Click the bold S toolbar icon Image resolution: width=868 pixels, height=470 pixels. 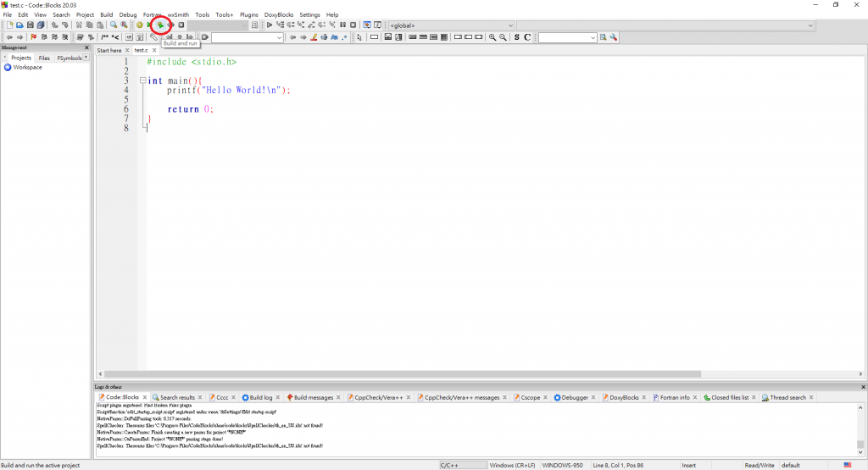(516, 37)
